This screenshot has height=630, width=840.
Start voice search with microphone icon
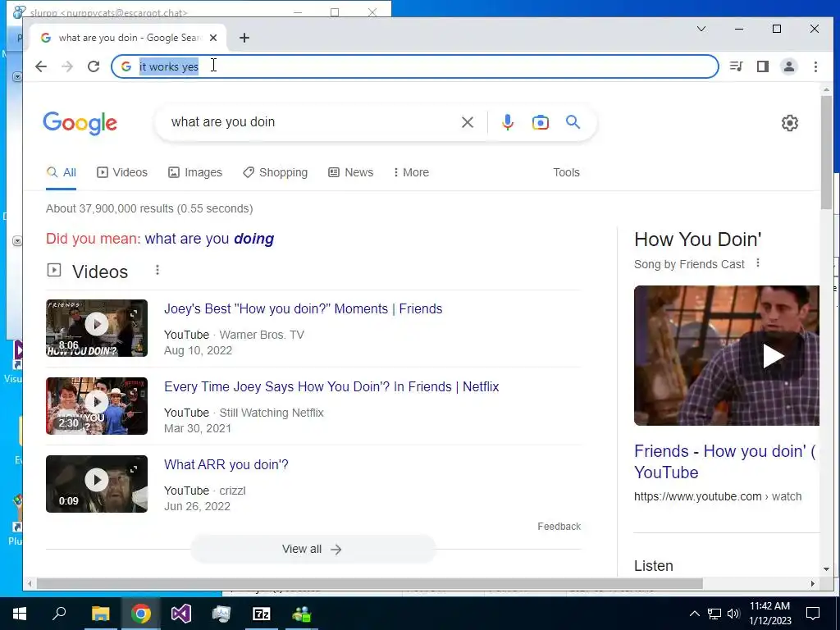507,122
